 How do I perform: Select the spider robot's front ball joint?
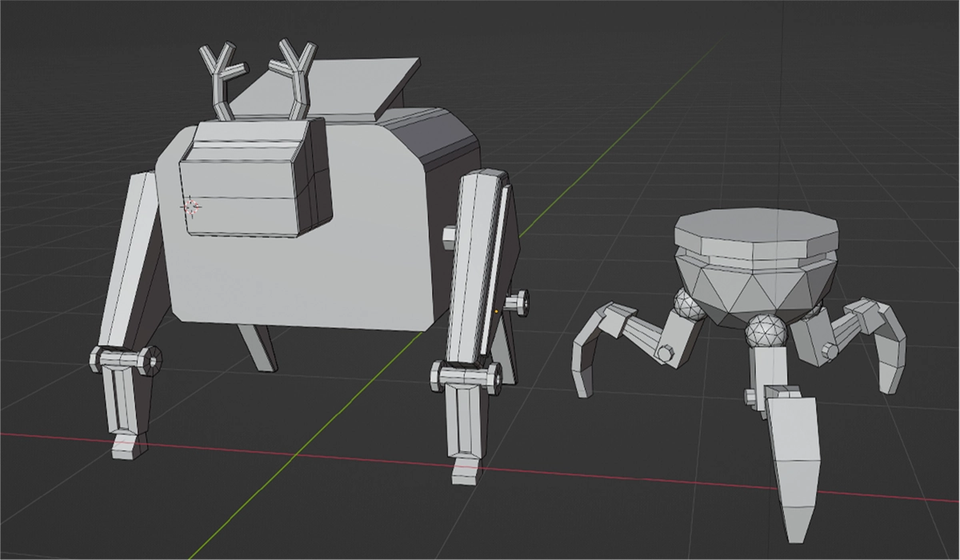(766, 330)
